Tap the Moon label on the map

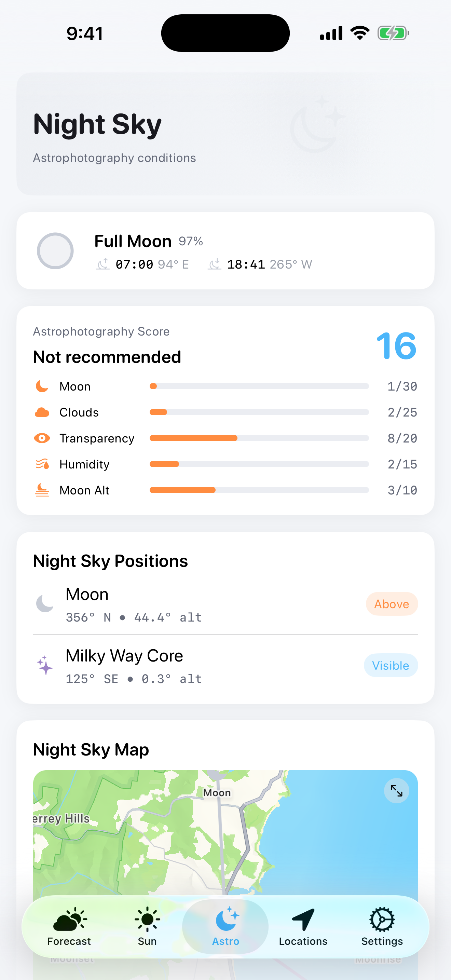(217, 792)
